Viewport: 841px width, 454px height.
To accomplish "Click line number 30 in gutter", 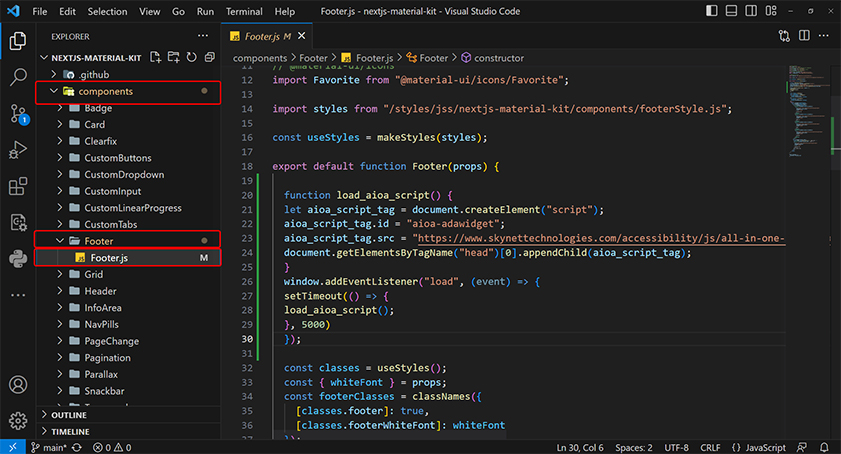I will [247, 339].
